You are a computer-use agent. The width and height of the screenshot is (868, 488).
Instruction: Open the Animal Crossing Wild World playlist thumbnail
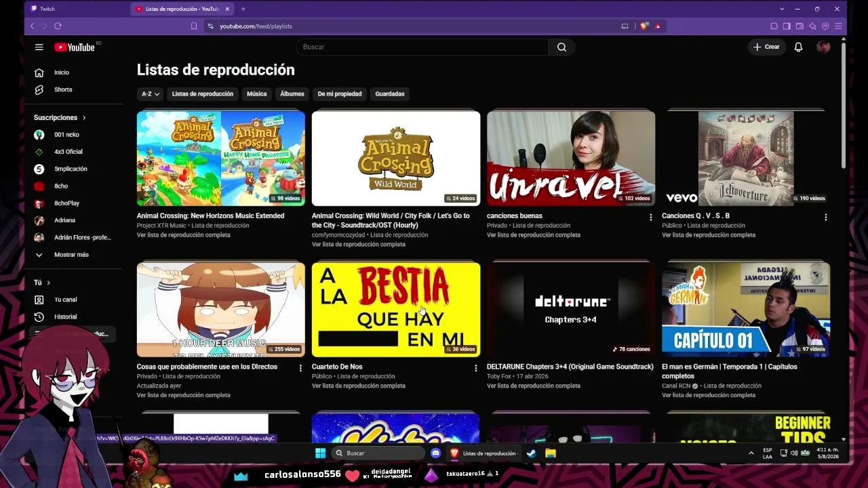396,159
